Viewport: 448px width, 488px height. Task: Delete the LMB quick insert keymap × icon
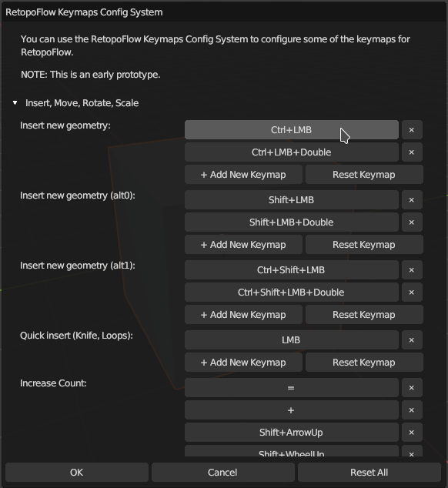coord(412,340)
